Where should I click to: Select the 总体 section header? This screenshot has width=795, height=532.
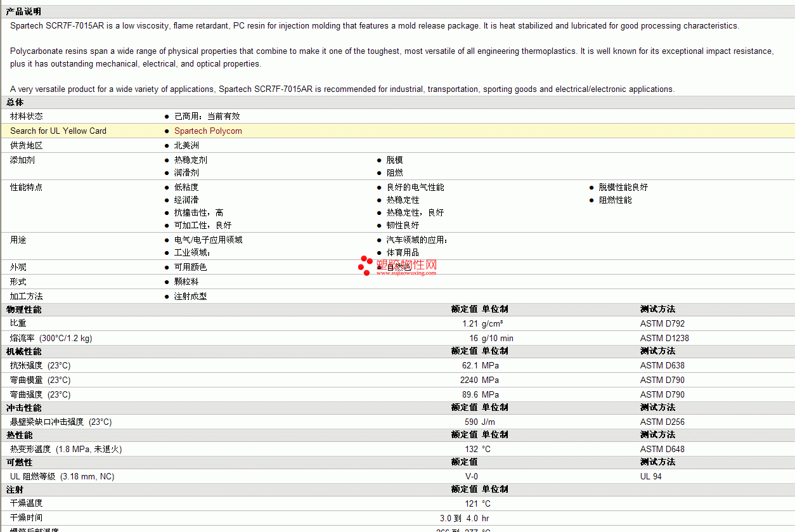click(x=15, y=102)
